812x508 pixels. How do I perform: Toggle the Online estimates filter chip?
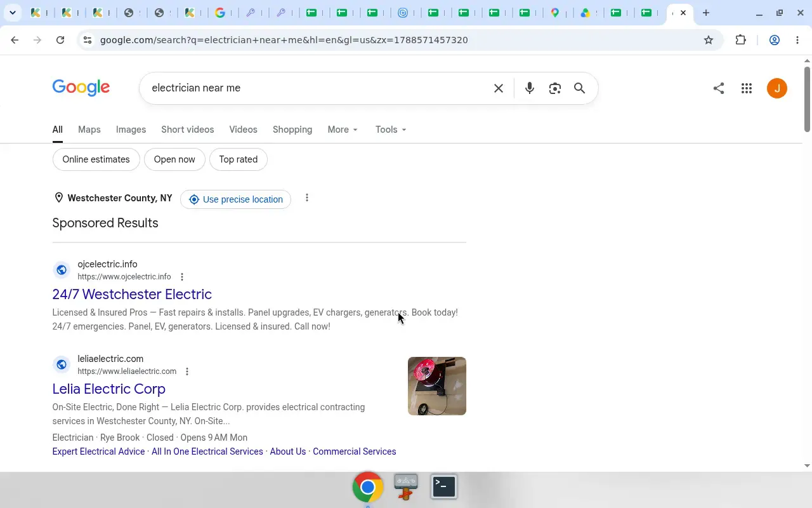coord(96,159)
